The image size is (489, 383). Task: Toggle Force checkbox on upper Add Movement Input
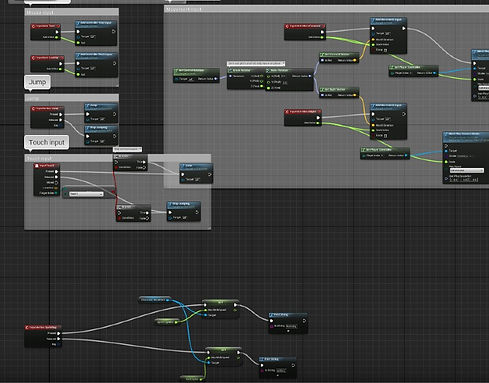click(385, 50)
